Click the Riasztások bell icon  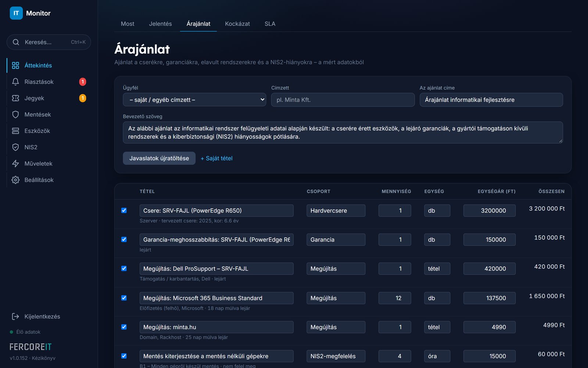coord(15,82)
